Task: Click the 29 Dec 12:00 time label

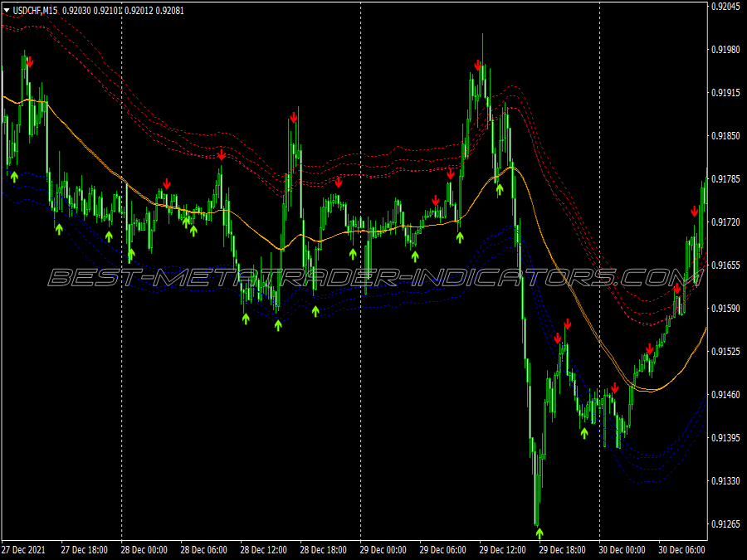Action: (503, 550)
